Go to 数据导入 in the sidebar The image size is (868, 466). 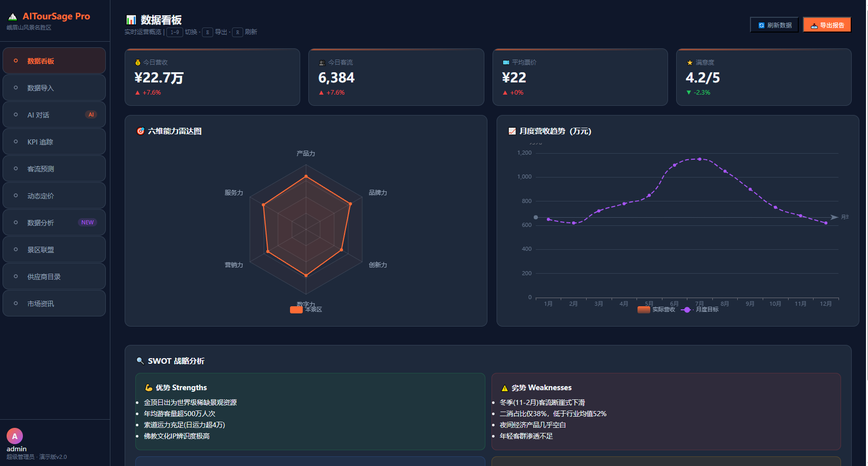click(54, 88)
